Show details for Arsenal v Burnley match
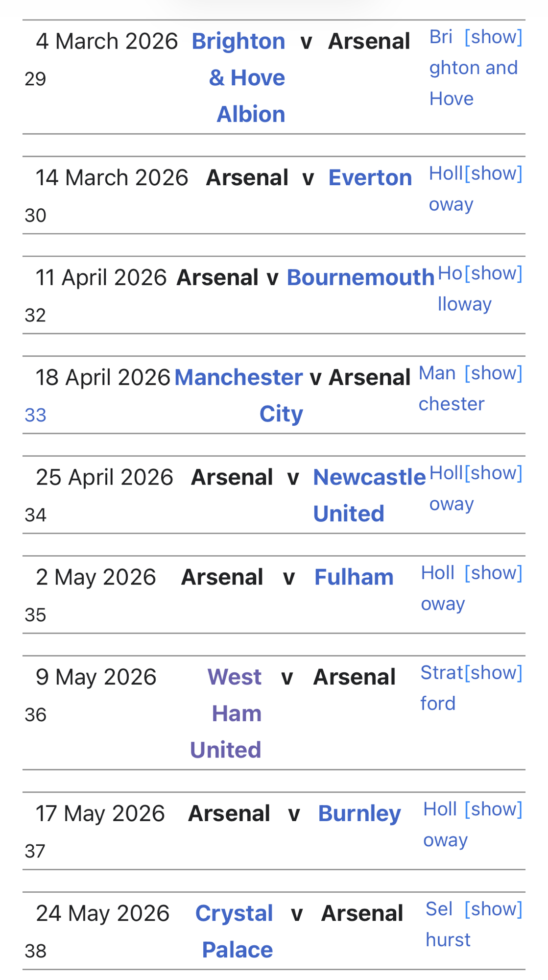Viewport: 548px width, 980px height. [x=493, y=809]
